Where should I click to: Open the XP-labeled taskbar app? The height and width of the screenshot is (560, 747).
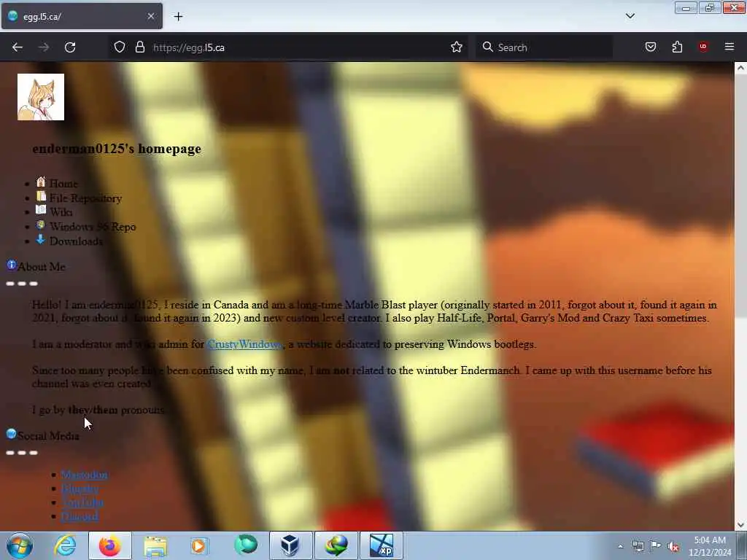pos(382,545)
